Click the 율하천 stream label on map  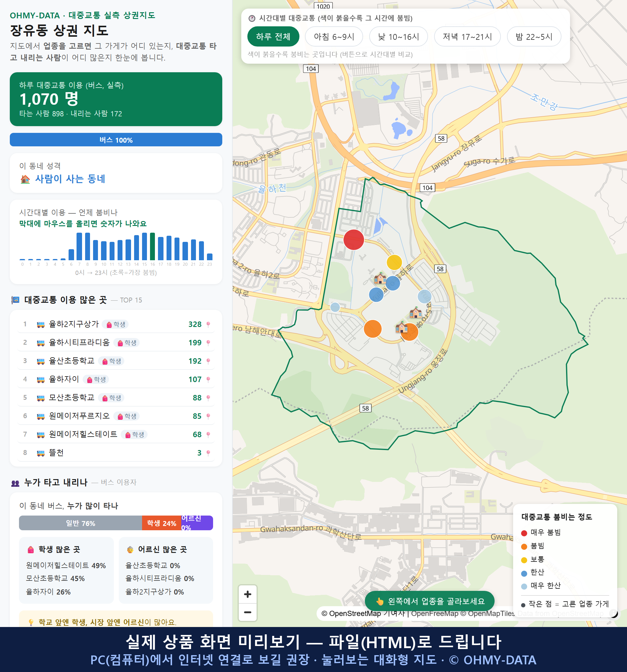(272, 188)
